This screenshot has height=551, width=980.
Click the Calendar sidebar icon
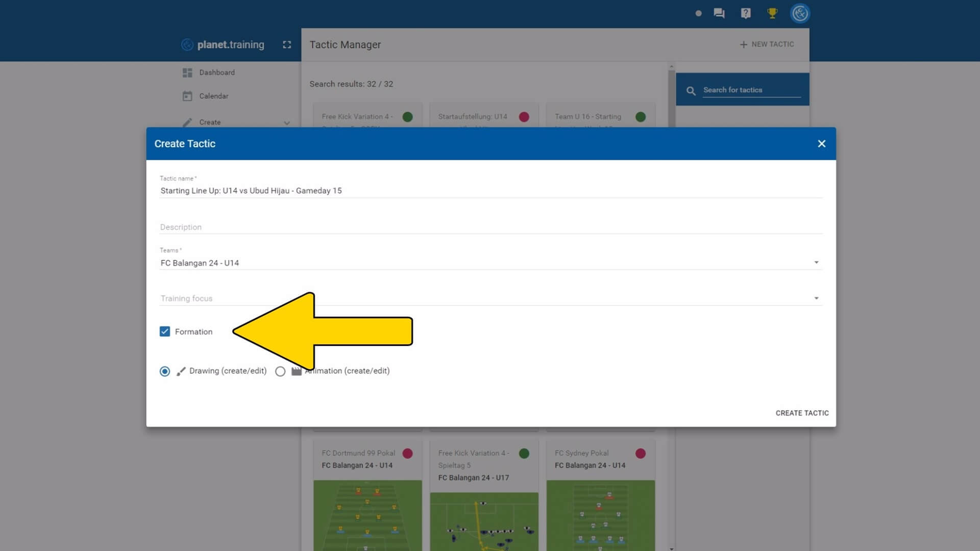pos(187,96)
